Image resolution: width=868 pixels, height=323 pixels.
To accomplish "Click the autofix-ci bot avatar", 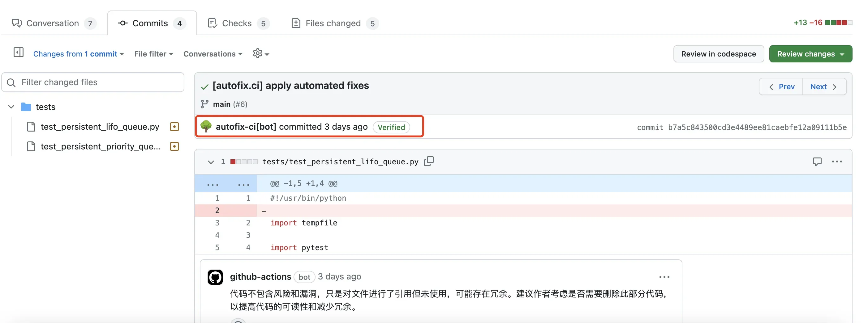I will (206, 127).
